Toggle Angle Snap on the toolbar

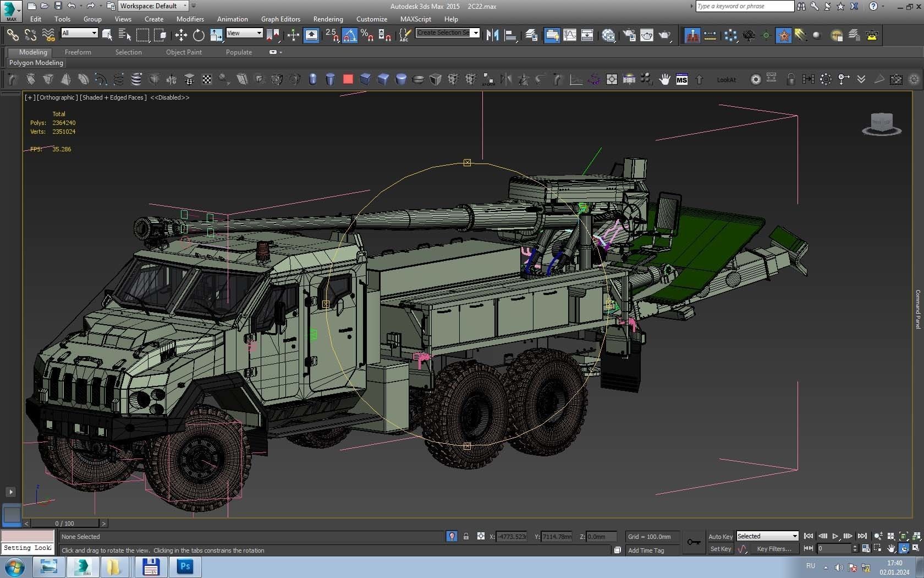coord(349,35)
